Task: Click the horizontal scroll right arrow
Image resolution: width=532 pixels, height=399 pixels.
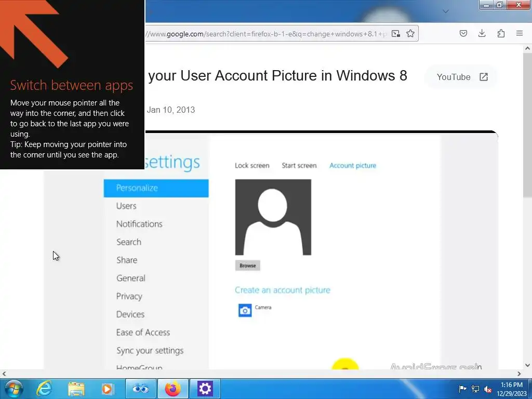Action: coord(519,374)
